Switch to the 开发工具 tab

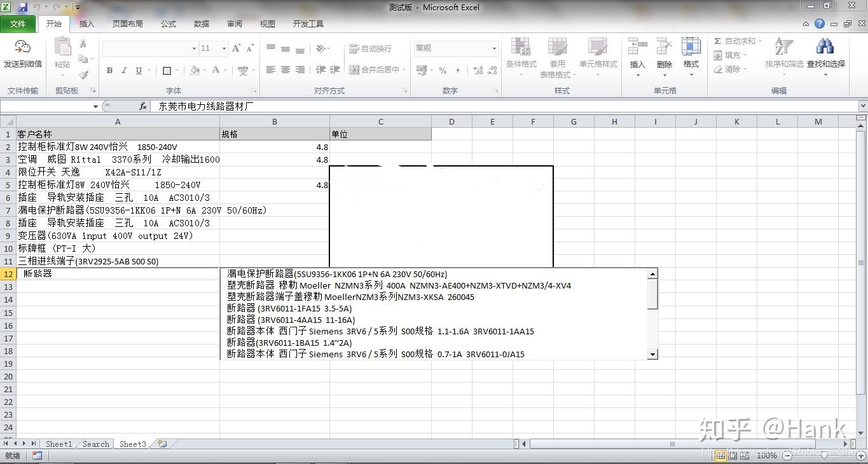[308, 24]
